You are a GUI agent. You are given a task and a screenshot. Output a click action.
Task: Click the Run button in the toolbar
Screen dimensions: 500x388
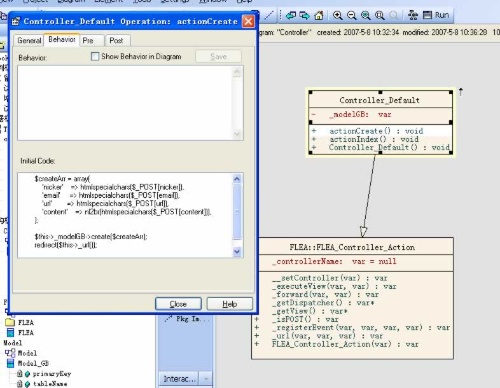(x=442, y=15)
